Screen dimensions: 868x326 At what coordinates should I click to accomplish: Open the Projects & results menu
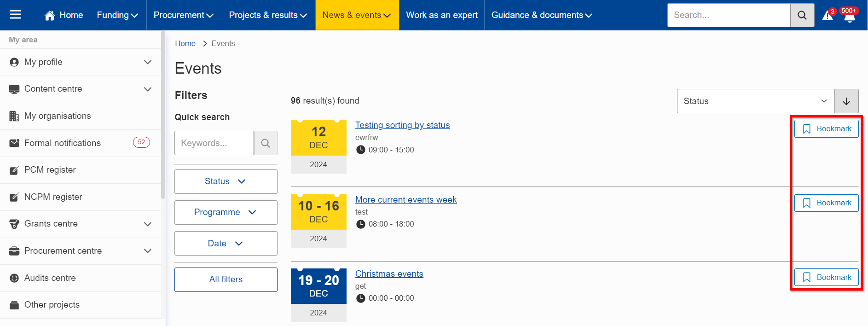coord(268,15)
